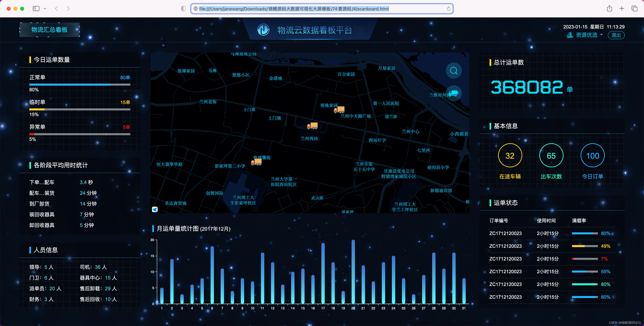
Task: Click the globe icon in address bar
Action: pyautogui.click(x=196, y=9)
